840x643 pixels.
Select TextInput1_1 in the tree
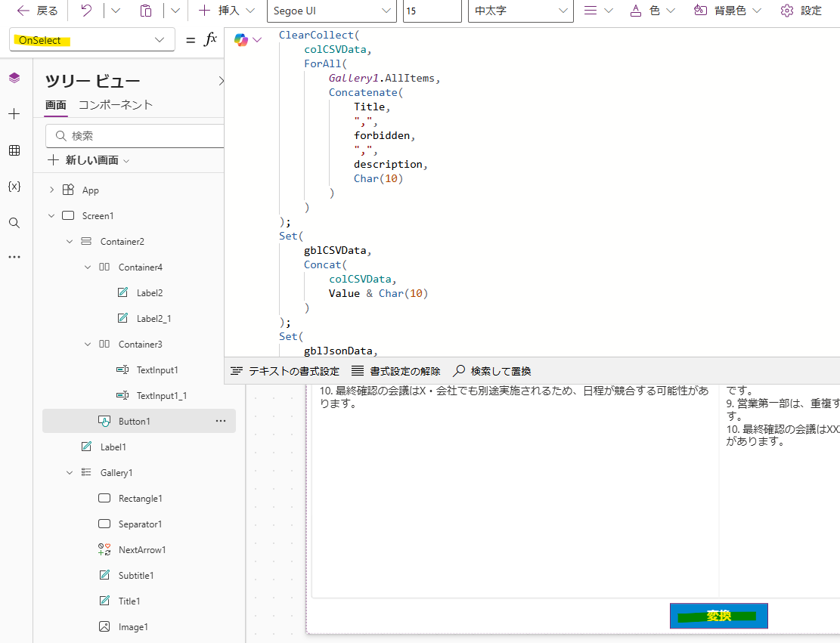point(162,396)
